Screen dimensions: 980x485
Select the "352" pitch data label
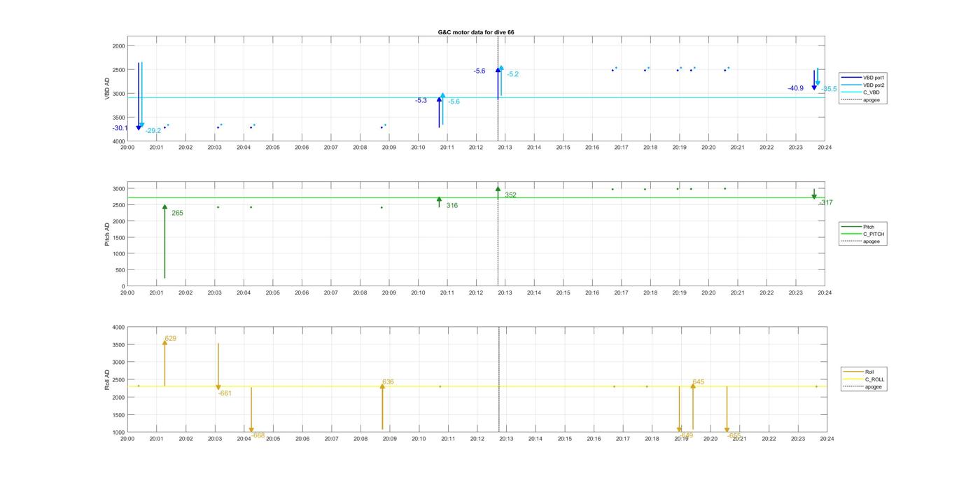[x=510, y=195]
